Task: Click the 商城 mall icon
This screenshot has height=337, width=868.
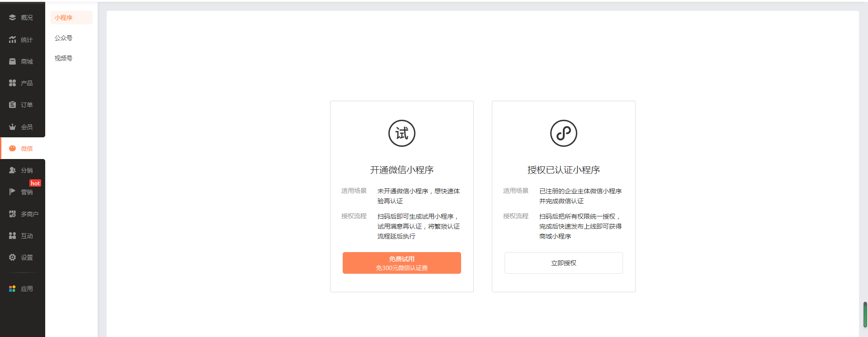Action: 12,61
